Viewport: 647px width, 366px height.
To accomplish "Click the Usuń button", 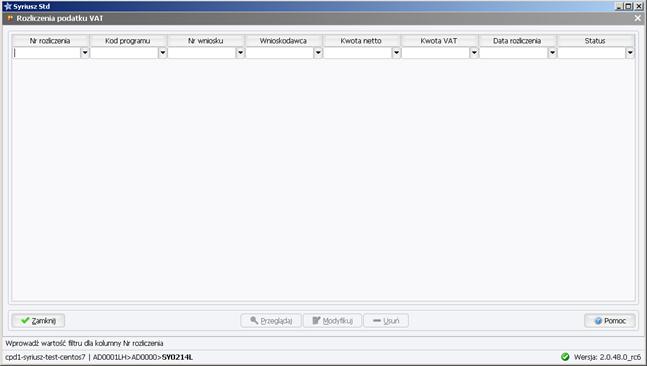I will 386,321.
